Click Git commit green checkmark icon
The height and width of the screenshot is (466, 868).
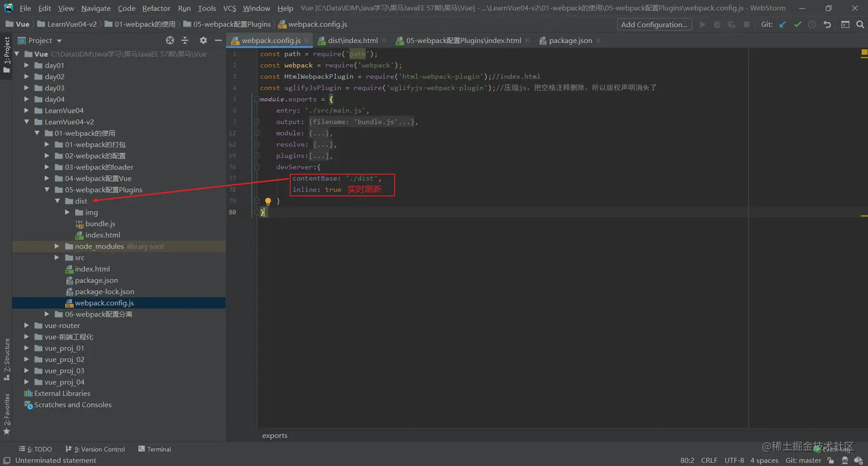coord(797,25)
